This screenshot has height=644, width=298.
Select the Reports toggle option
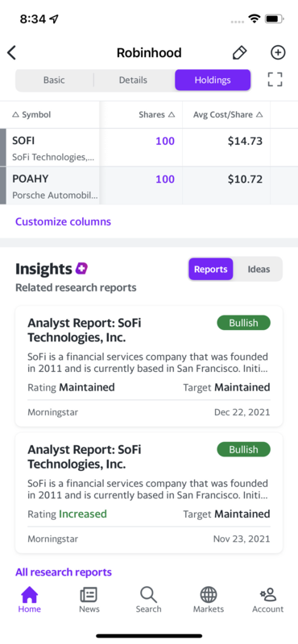click(x=211, y=270)
